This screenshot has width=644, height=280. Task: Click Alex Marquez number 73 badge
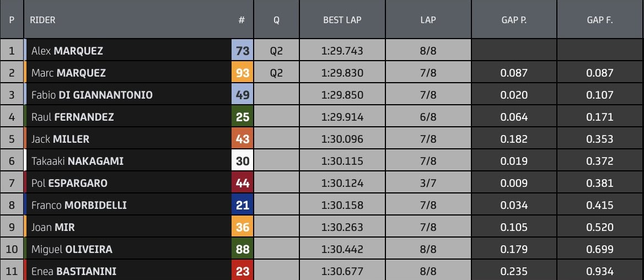(242, 51)
